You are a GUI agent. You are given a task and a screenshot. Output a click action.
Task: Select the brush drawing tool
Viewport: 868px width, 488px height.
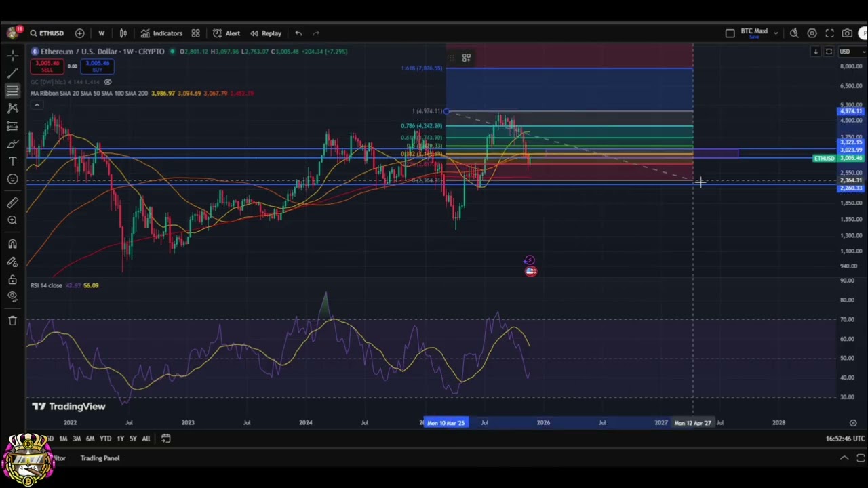coord(12,144)
